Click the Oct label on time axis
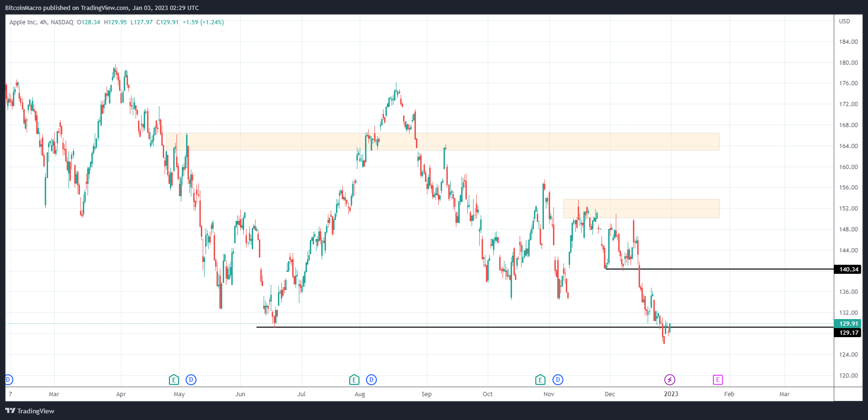The width and height of the screenshot is (868, 420). (488, 394)
